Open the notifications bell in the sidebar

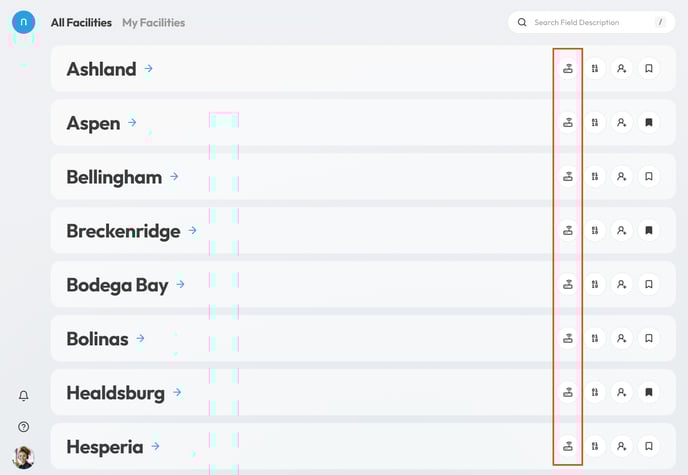click(24, 396)
